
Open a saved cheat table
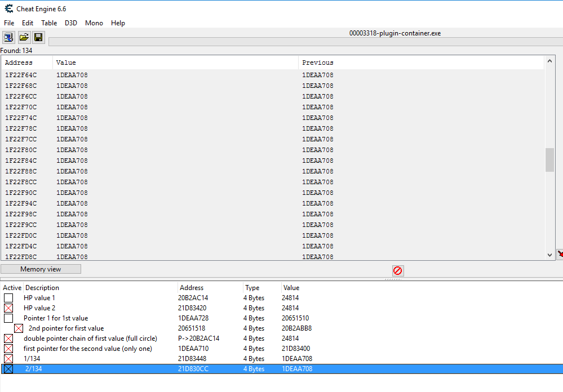(24, 37)
